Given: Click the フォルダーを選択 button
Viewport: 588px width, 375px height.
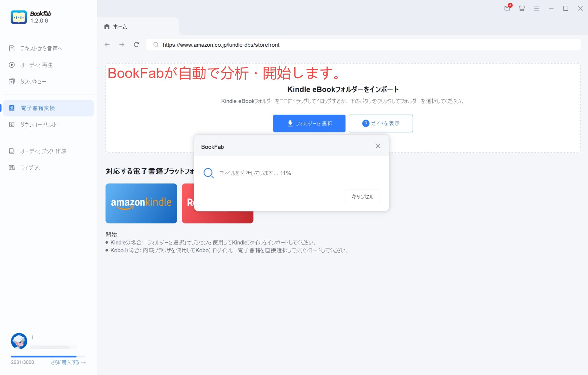Looking at the screenshot, I should (309, 123).
